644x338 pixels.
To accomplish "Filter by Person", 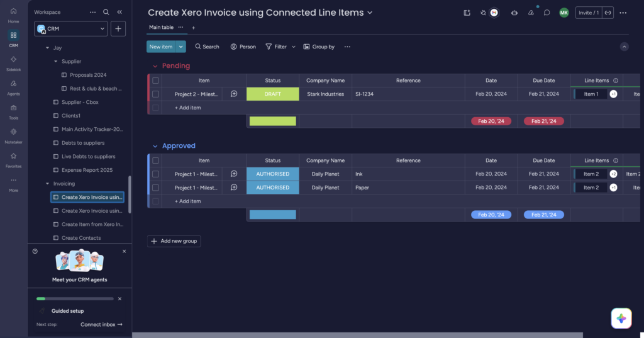I will pyautogui.click(x=243, y=47).
